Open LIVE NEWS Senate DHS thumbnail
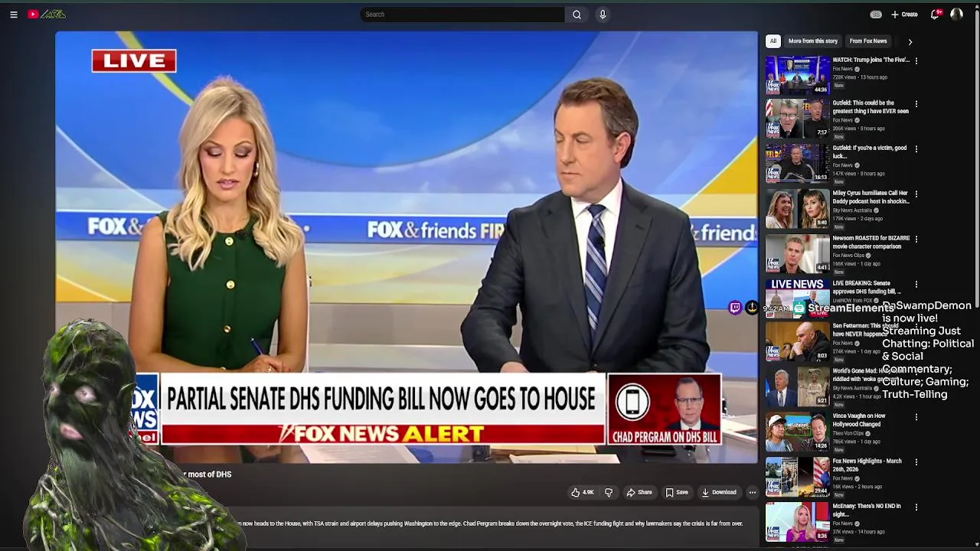Image resolution: width=980 pixels, height=551 pixels. [x=797, y=297]
